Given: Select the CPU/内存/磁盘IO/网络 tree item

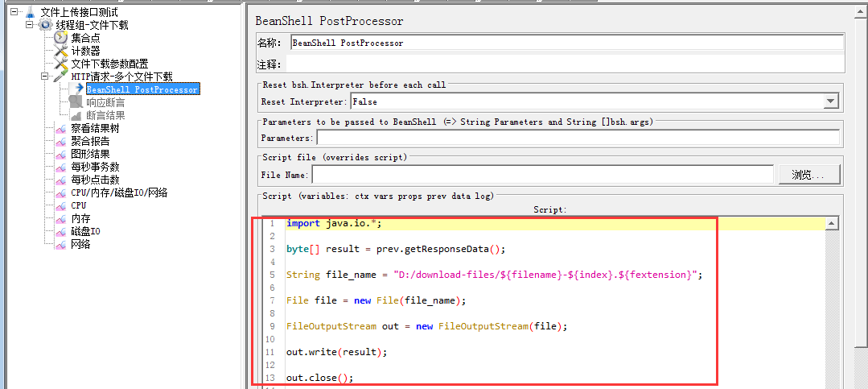Looking at the screenshot, I should pyautogui.click(x=119, y=192).
